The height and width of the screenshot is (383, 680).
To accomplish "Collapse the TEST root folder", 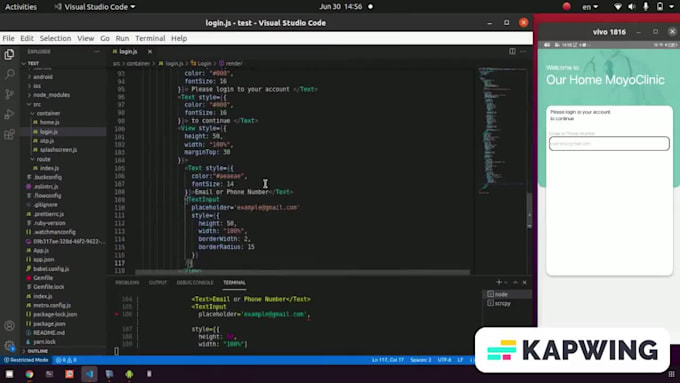I will pyautogui.click(x=33, y=63).
